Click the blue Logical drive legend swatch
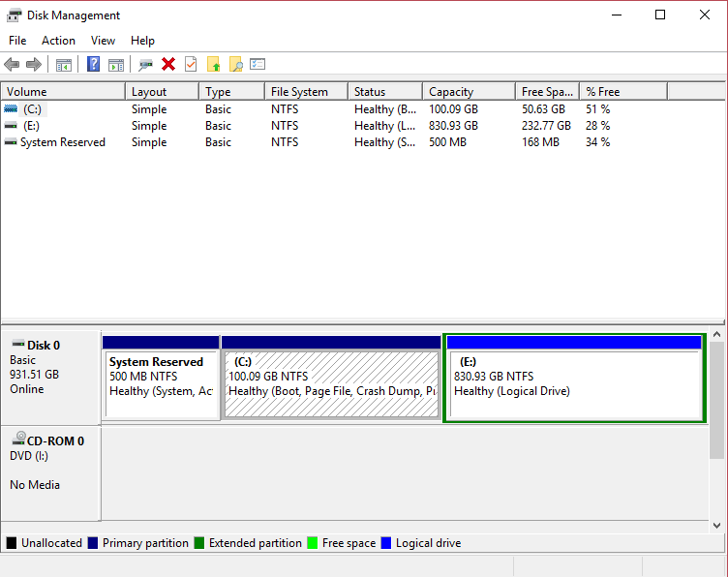Image resolution: width=728 pixels, height=577 pixels. pos(386,543)
